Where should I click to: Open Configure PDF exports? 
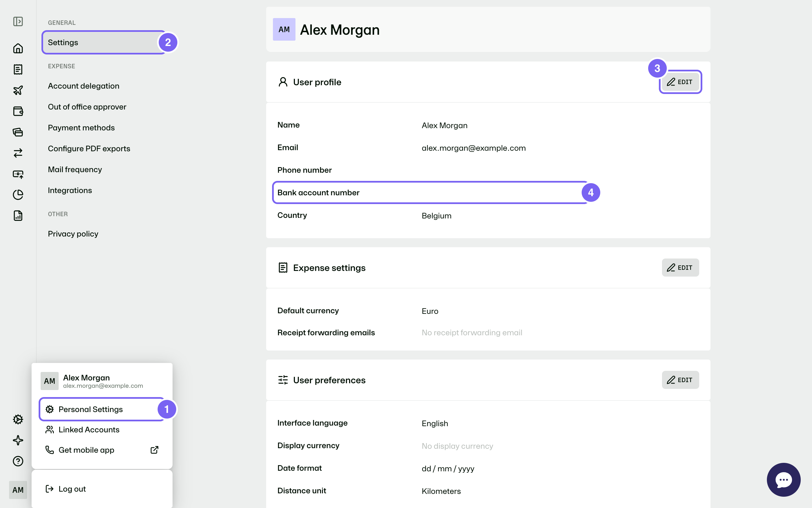(89, 148)
